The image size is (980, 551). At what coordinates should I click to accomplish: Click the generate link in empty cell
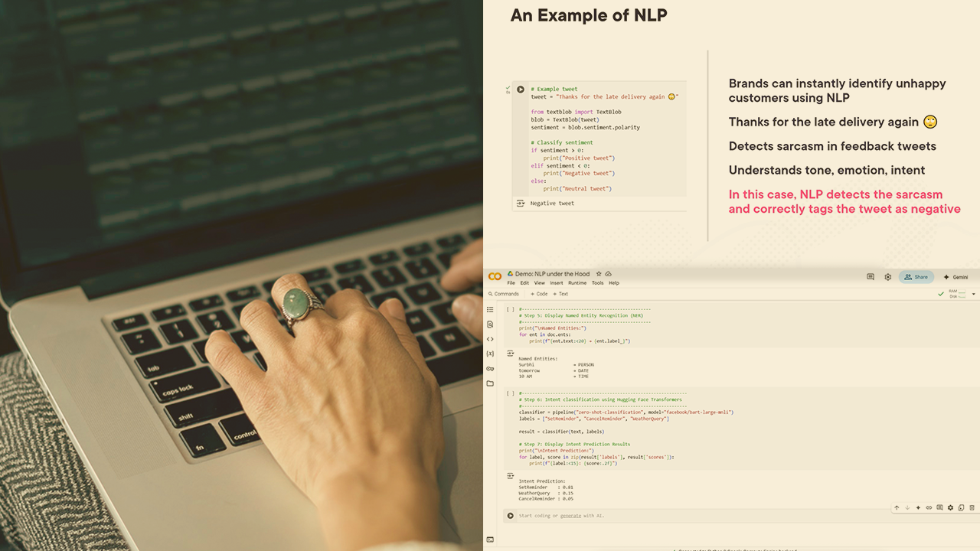(570, 516)
